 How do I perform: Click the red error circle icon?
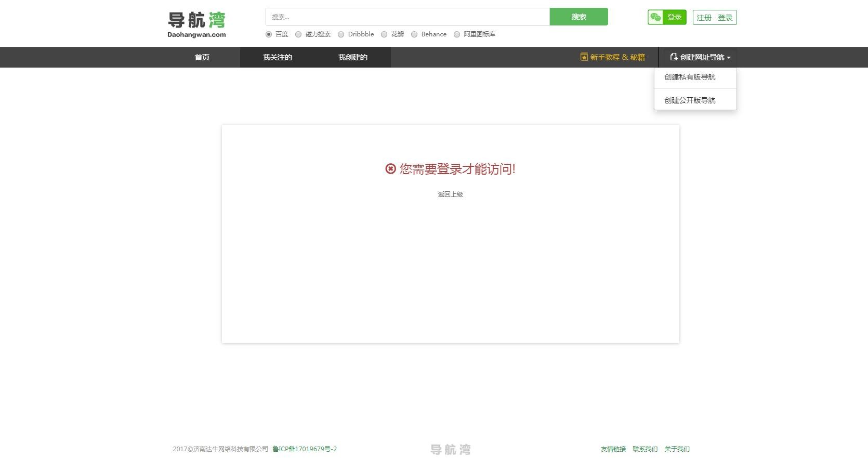click(x=390, y=168)
